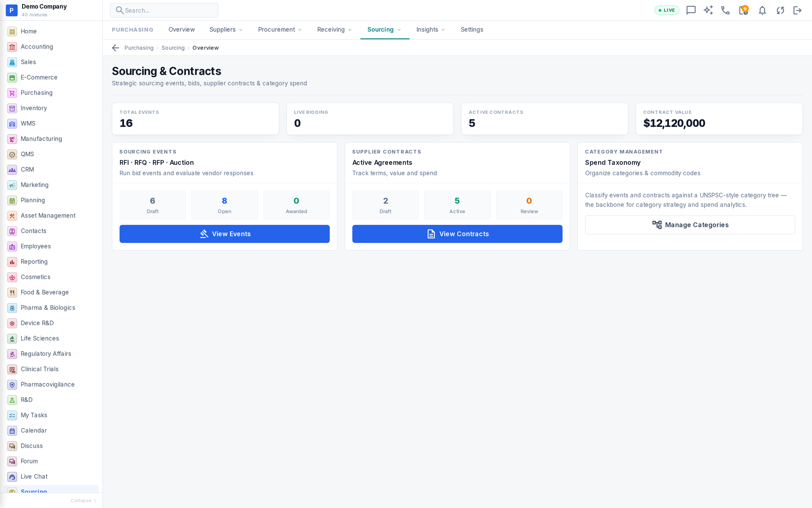Go to Forum in the sidebar

(x=51, y=461)
